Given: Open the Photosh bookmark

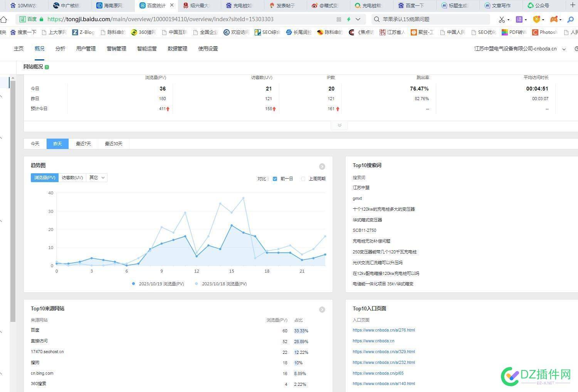Looking at the screenshot, I should point(544,32).
